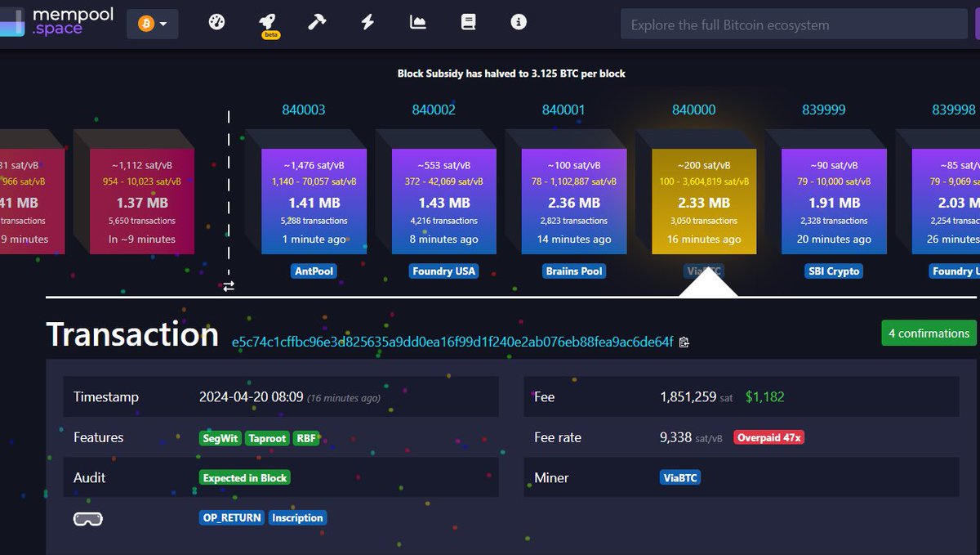Click the Transaction heading

point(132,334)
